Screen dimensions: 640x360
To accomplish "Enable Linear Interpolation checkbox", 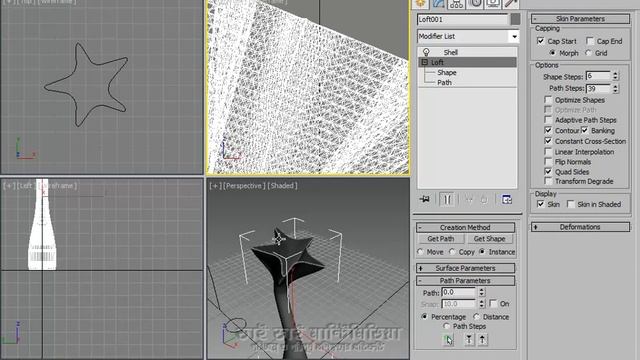I will tap(548, 151).
